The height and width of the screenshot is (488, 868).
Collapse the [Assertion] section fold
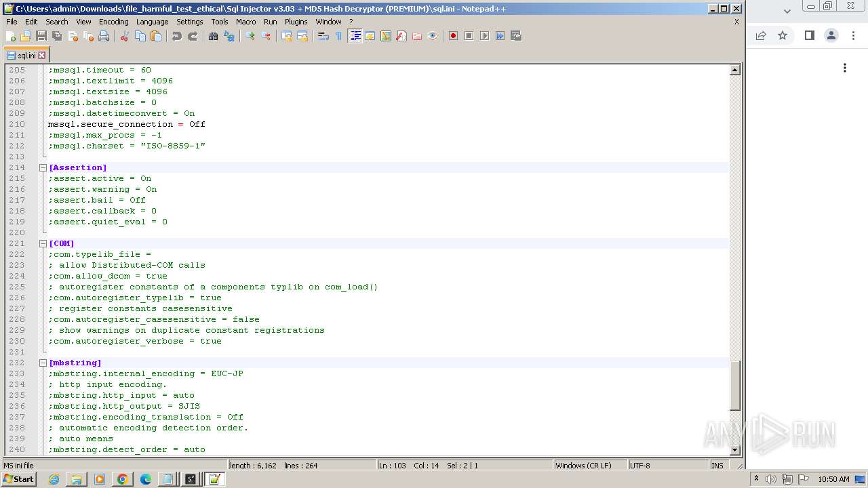(43, 167)
